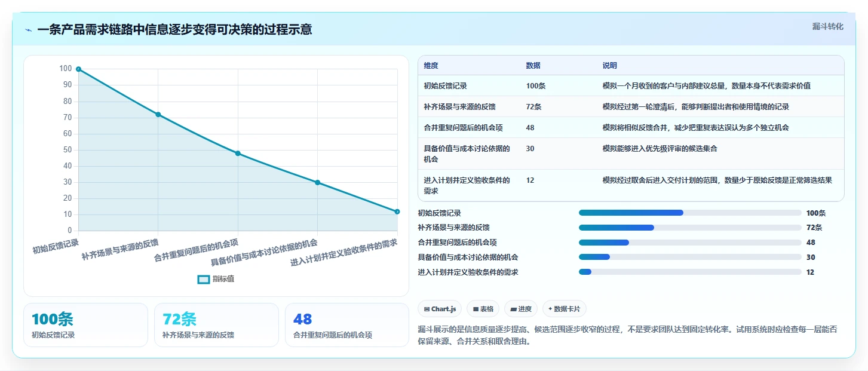Viewport: 868px width, 371px height.
Task: Click the 补齐场景与来源的反馈 label in the progress list
Action: [454, 228]
